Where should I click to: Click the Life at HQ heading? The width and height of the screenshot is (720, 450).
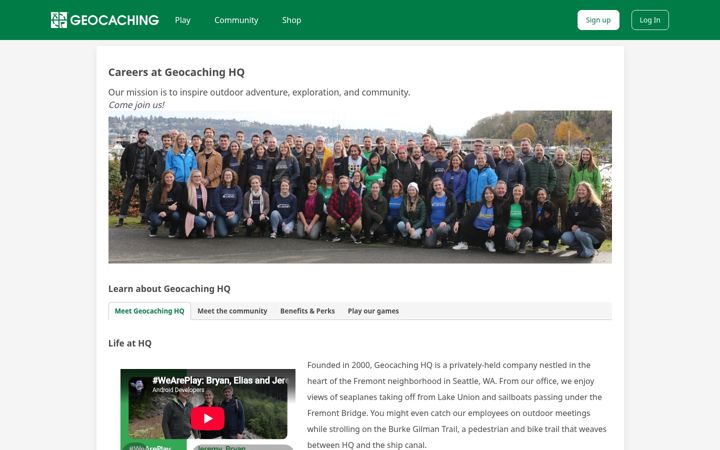[x=129, y=343]
